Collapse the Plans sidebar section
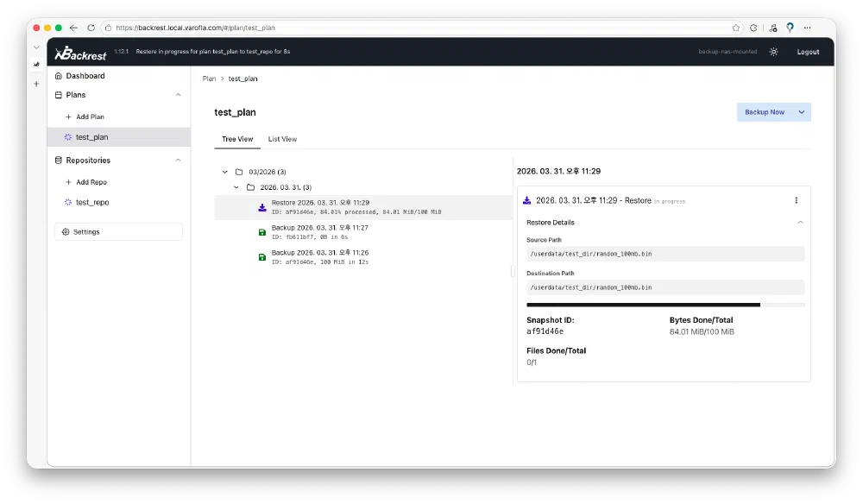Image resolution: width=863 pixels, height=504 pixels. (x=178, y=95)
